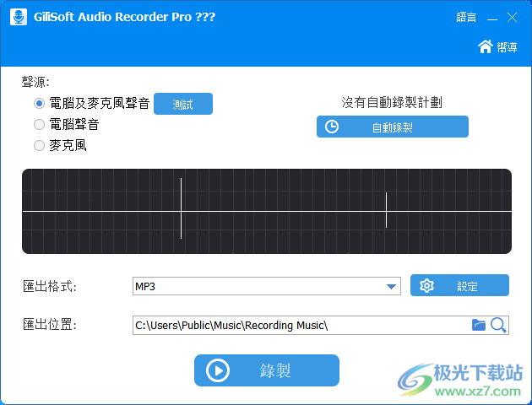Click the play icon on 錄製 button
Image resolution: width=532 pixels, height=405 pixels.
click(x=218, y=370)
